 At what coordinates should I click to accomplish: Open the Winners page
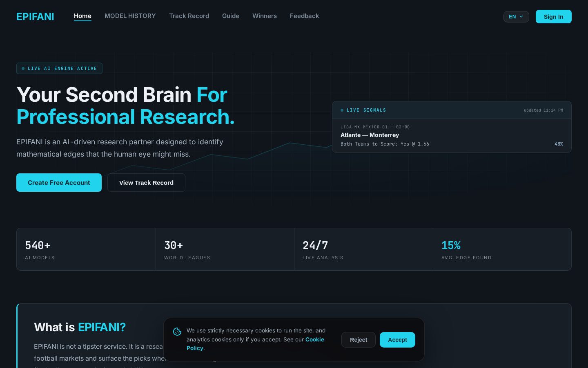tap(265, 16)
